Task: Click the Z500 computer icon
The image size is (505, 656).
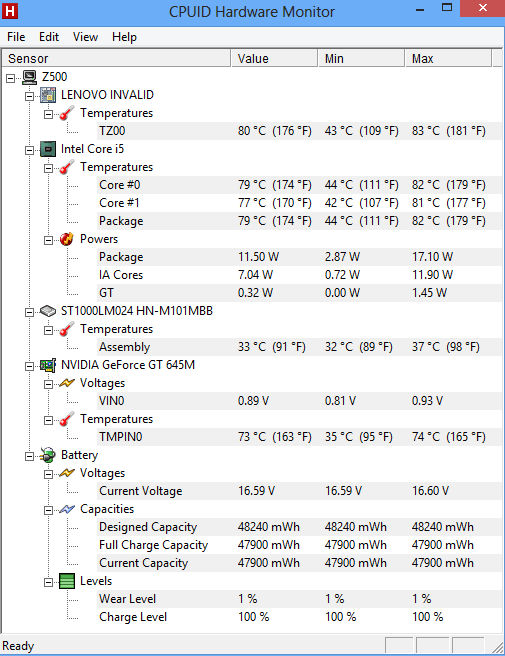Action: point(30,77)
